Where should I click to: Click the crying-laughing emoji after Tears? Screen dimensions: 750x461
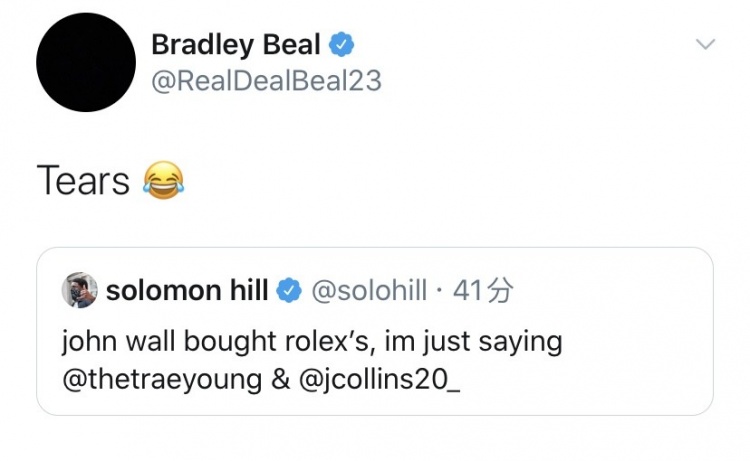pyautogui.click(x=164, y=180)
